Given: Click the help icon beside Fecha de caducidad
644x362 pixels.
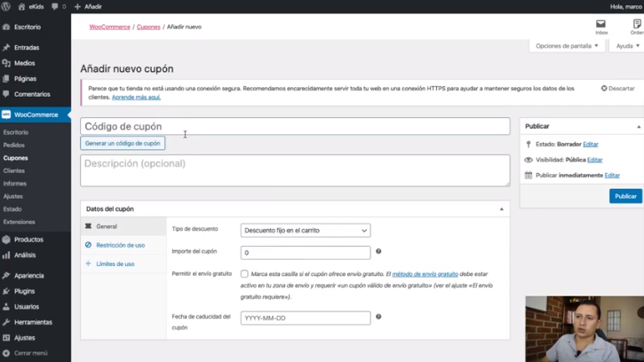Looking at the screenshot, I should (378, 317).
